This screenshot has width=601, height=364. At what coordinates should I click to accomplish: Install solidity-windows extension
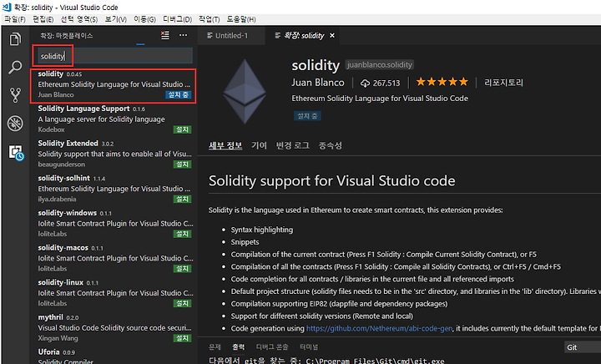click(183, 234)
